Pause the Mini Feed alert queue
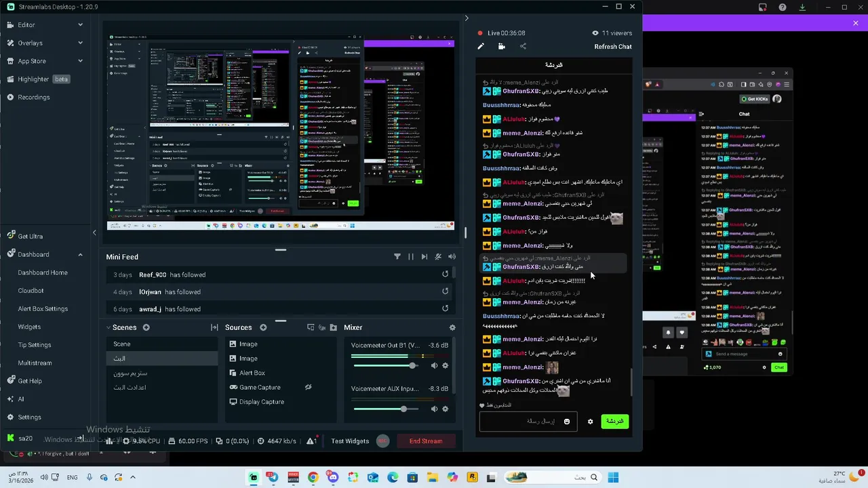 click(410, 257)
